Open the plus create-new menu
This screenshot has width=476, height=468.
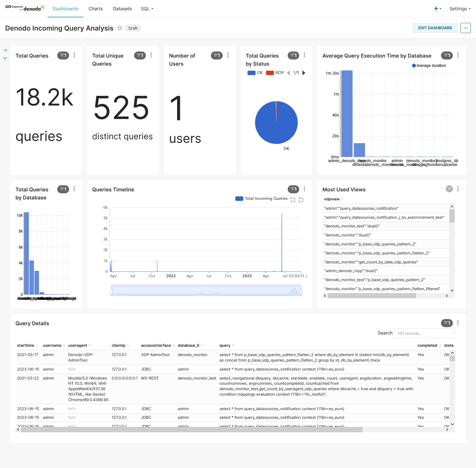click(437, 9)
